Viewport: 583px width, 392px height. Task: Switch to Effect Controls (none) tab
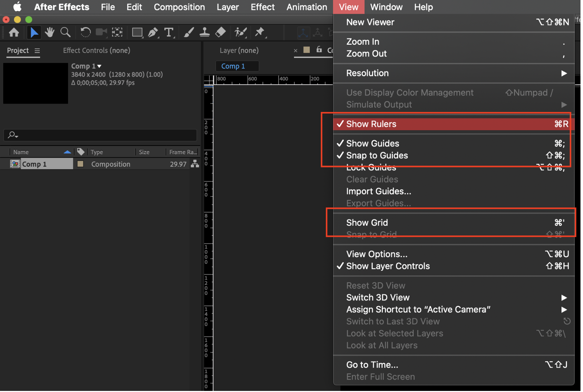(x=97, y=50)
